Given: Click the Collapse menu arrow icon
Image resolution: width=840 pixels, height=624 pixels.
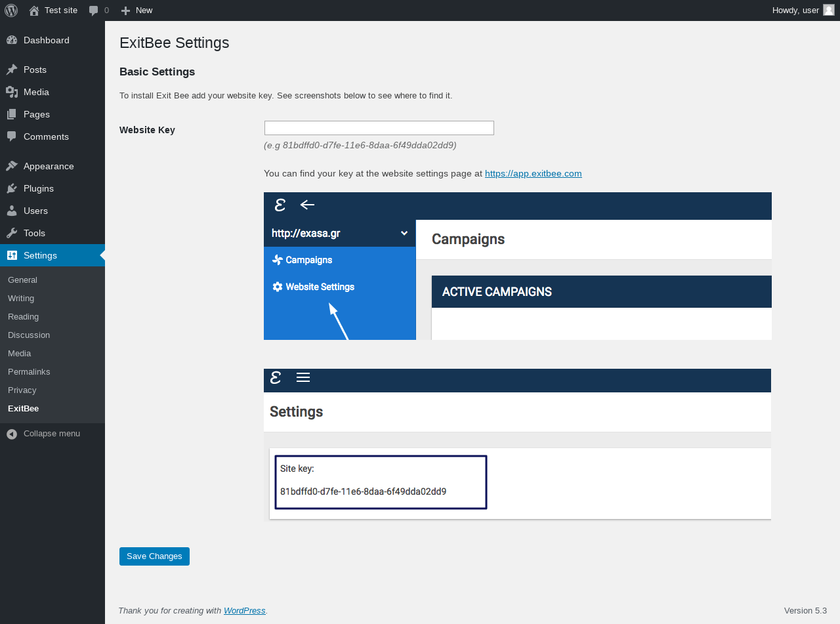Looking at the screenshot, I should pos(12,434).
